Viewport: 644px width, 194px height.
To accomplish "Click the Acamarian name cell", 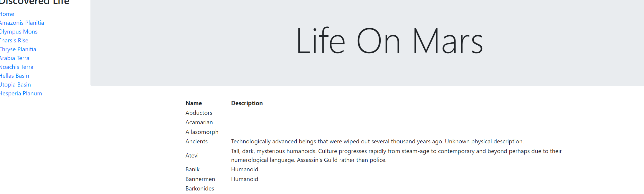I will point(199,122).
